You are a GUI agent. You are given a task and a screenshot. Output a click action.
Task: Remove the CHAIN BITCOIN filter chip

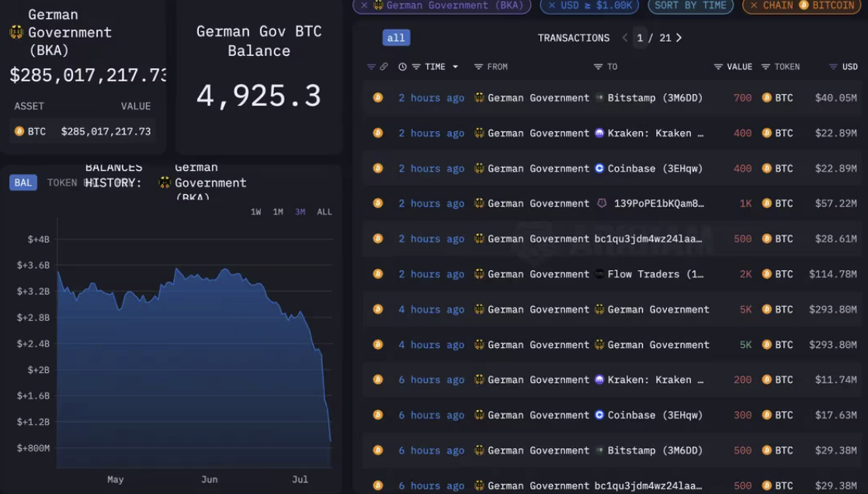pos(753,5)
